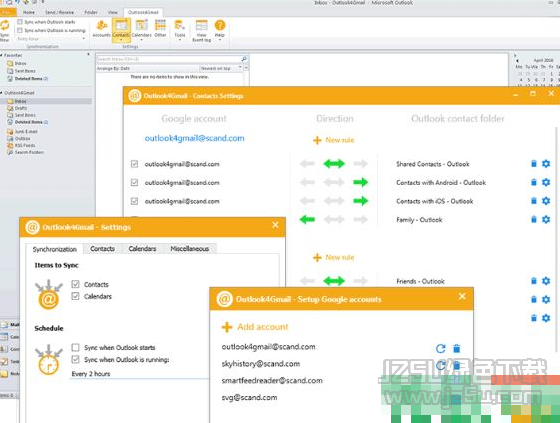560x423 pixels.
Task: Open Junk E-mail folder
Action: [x=26, y=131]
